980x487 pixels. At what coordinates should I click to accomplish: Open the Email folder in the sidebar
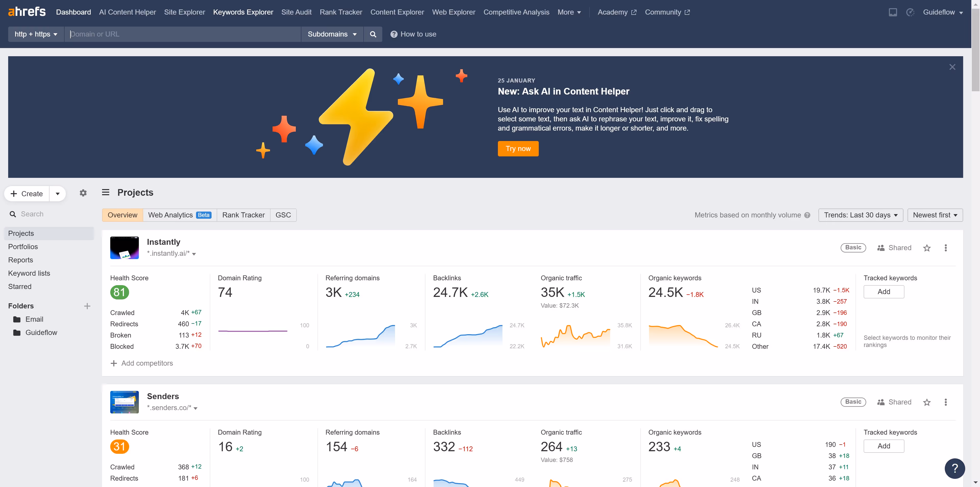tap(35, 319)
